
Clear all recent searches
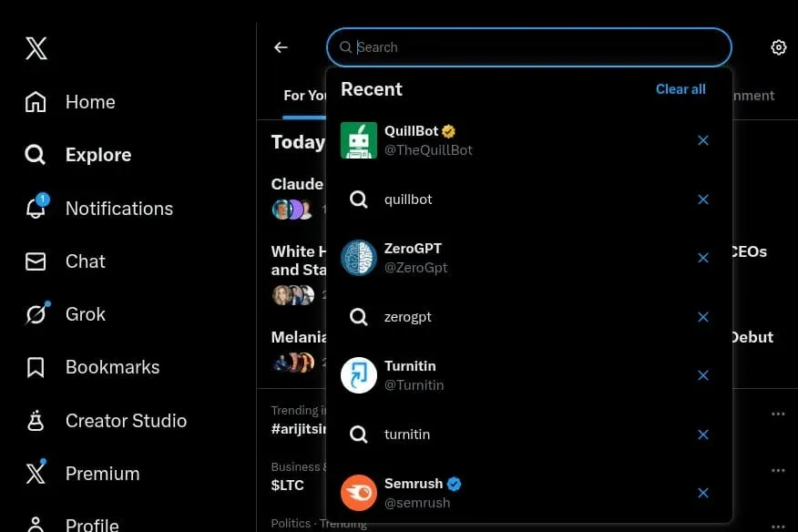point(680,88)
